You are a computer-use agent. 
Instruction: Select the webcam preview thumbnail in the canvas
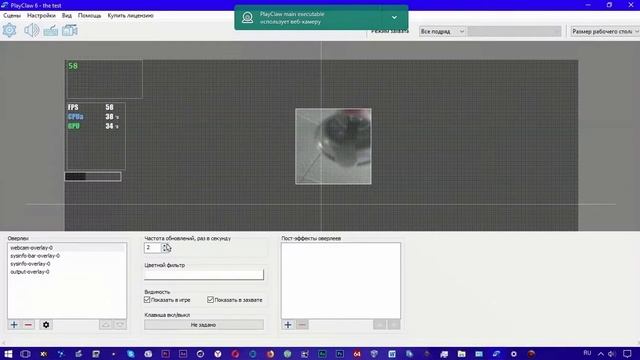[x=333, y=146]
